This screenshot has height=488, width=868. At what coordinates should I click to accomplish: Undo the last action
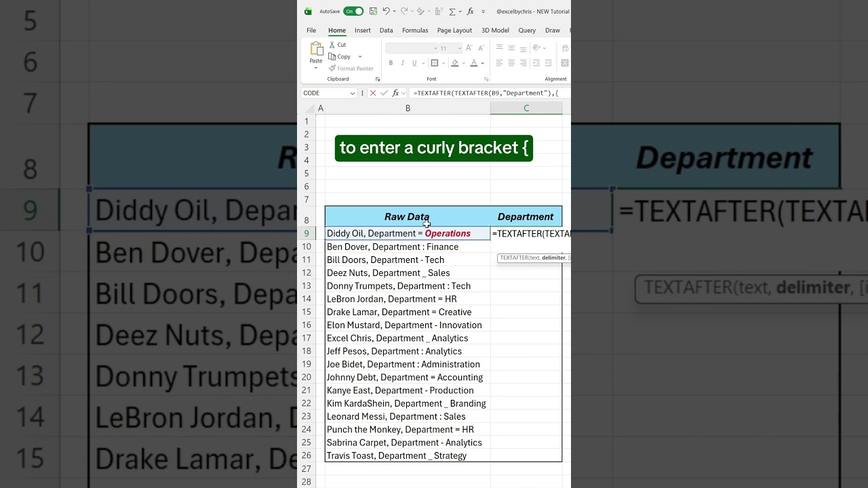pos(386,11)
